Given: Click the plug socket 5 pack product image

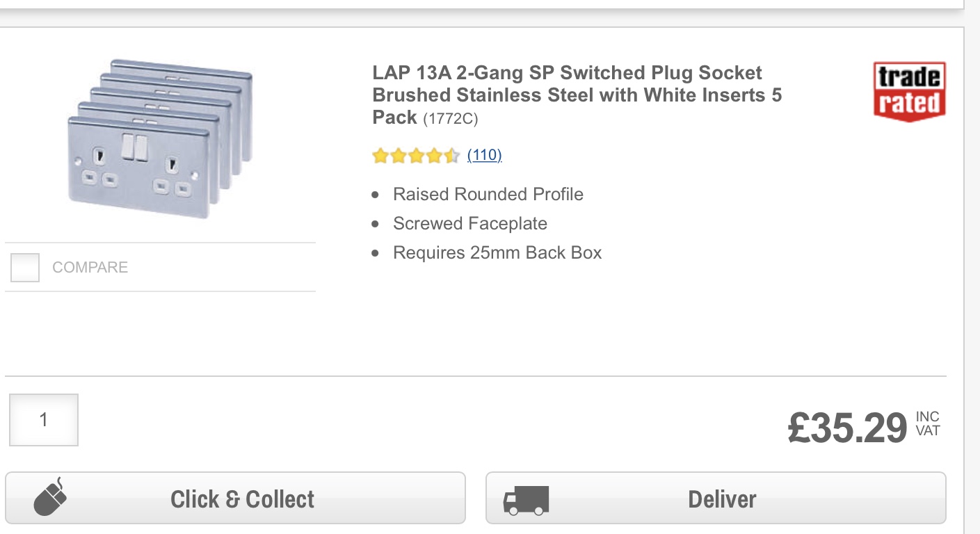Looking at the screenshot, I should click(161, 138).
